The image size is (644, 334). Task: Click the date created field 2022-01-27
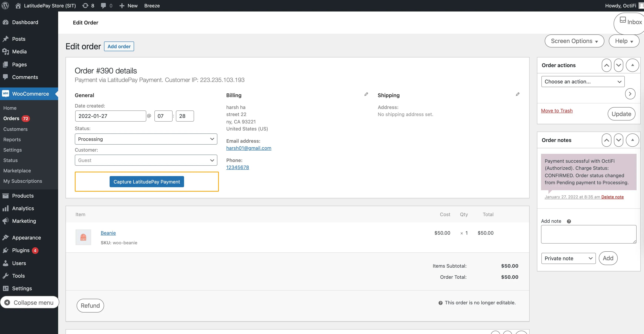tap(111, 116)
